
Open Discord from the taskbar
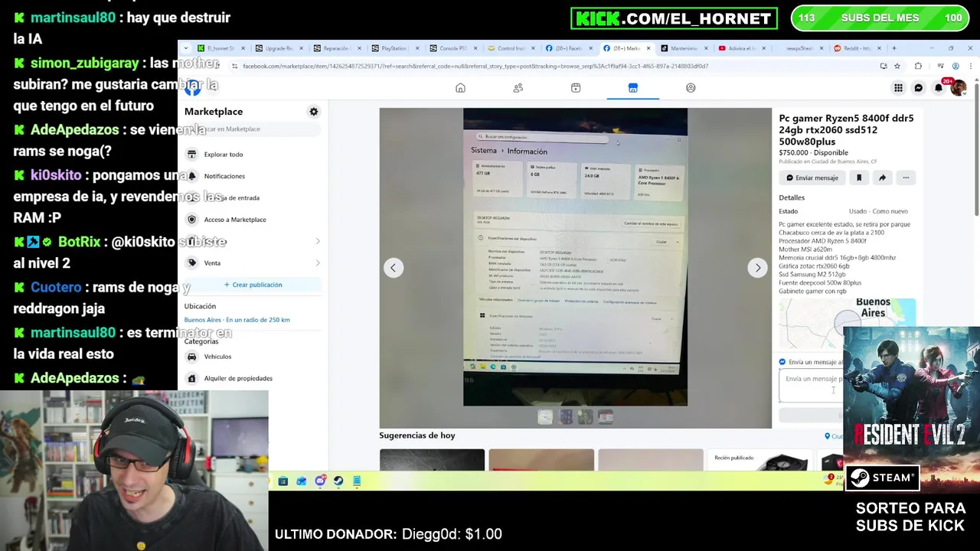tap(320, 481)
